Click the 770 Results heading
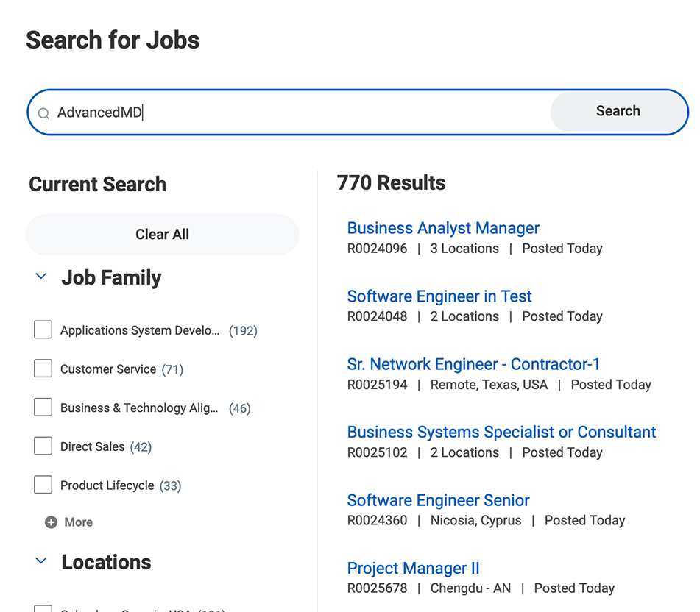The image size is (700, 612). (391, 183)
